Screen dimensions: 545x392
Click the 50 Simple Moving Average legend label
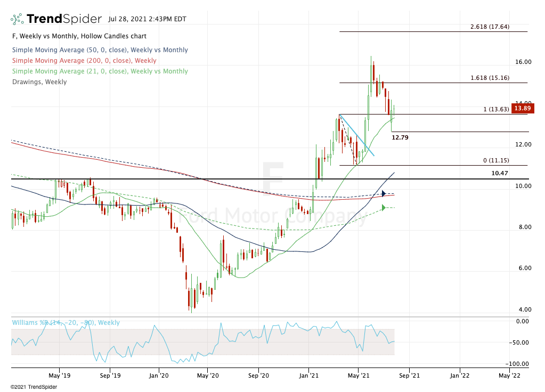100,50
